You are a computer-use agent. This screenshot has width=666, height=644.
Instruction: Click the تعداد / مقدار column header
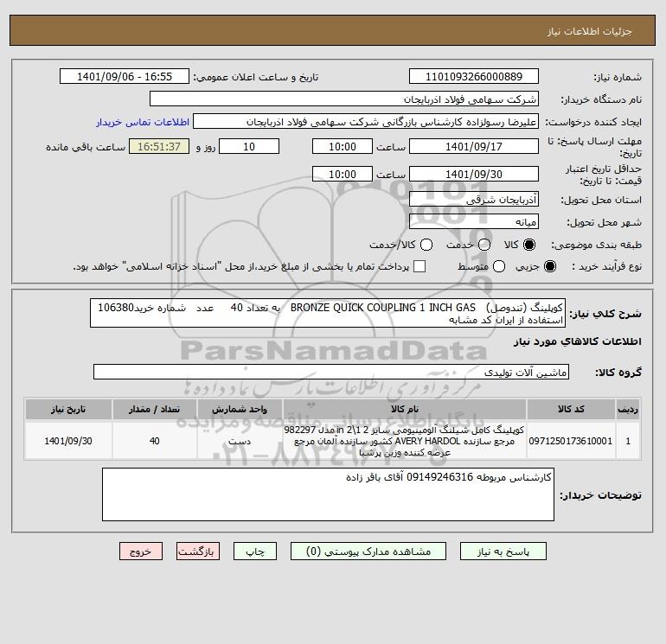154,409
